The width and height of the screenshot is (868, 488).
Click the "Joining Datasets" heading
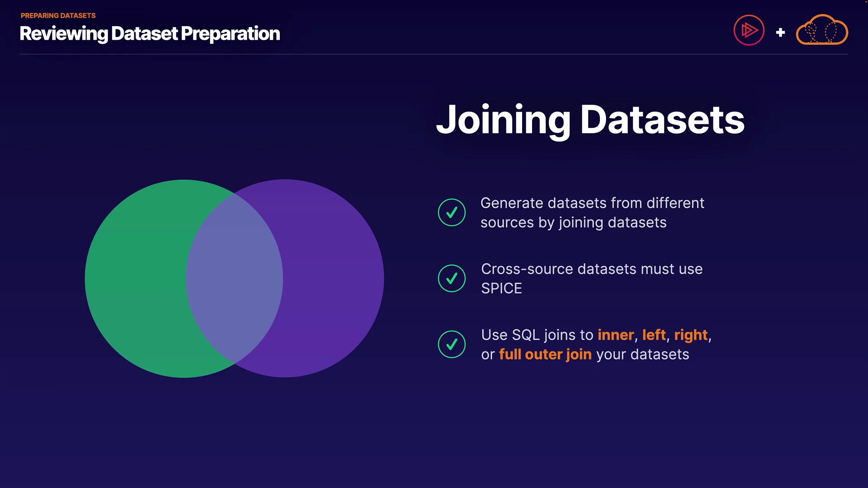[590, 120]
